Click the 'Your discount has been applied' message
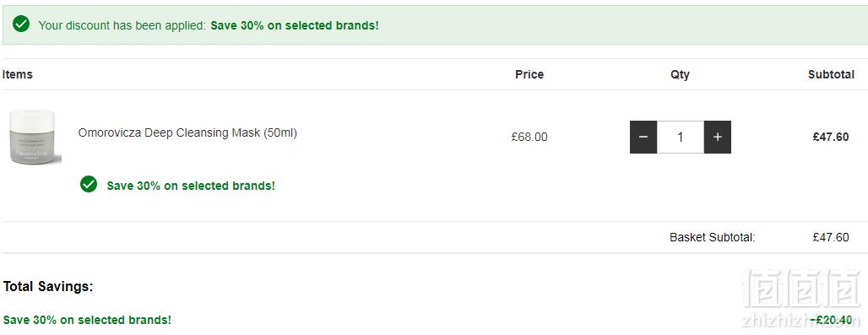 [x=122, y=25]
